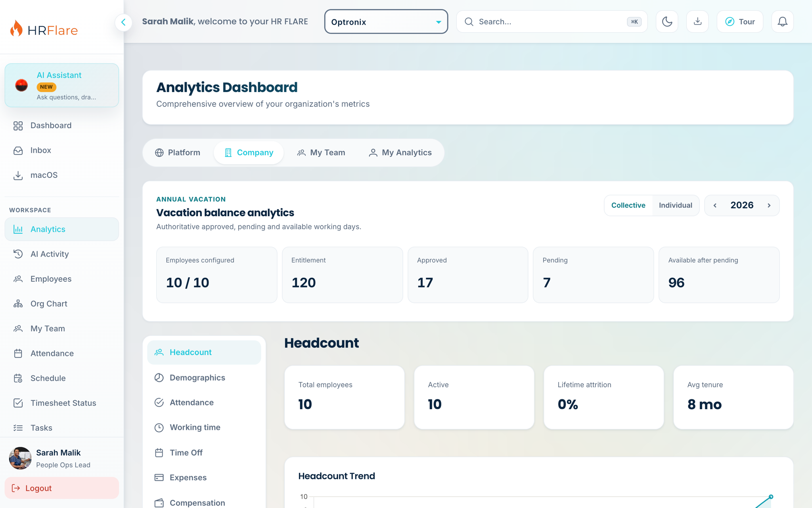Click the Timesheet Status checkmark icon
Screen dimensions: 812x508
(18, 403)
